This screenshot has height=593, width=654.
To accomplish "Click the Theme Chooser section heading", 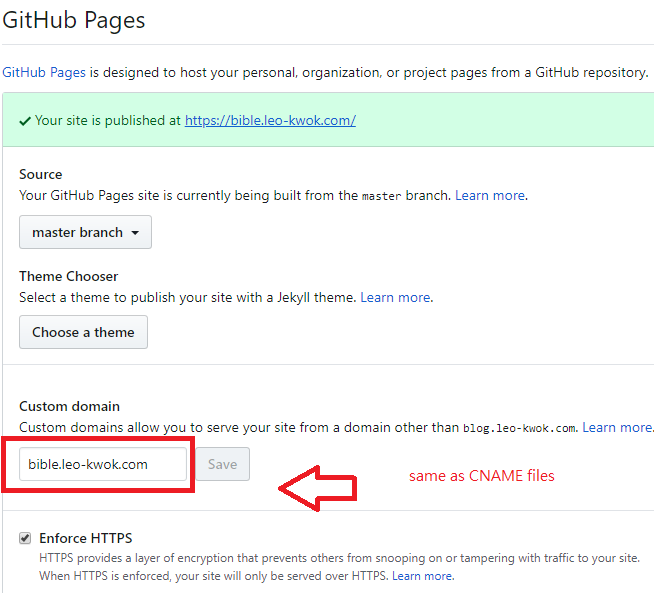I will pos(68,276).
